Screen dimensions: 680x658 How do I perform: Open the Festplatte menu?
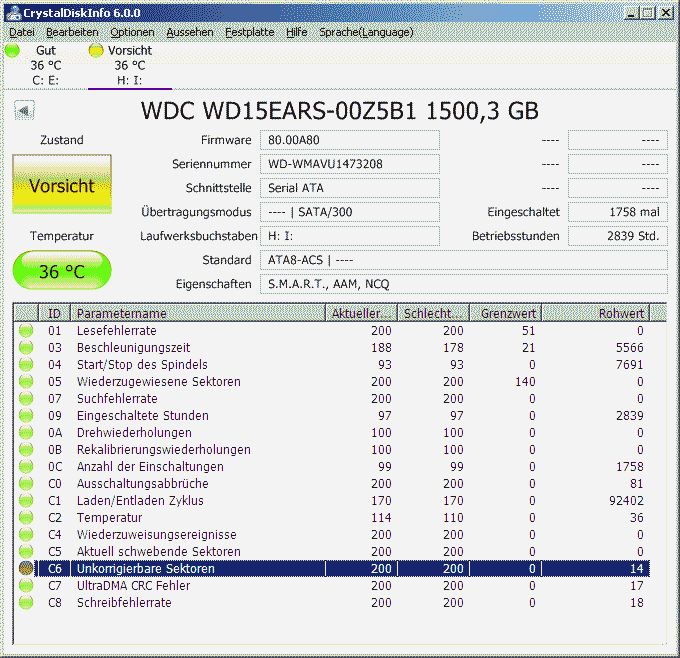(x=249, y=32)
